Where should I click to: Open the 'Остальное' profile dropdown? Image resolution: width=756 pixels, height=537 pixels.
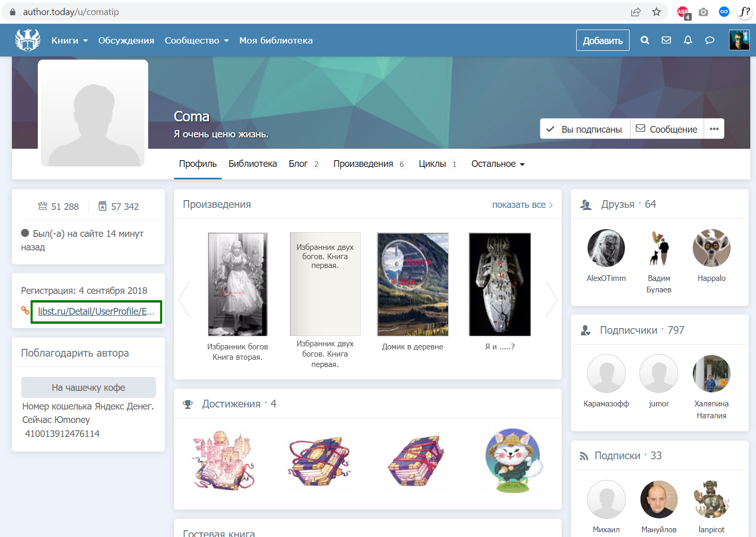(497, 164)
